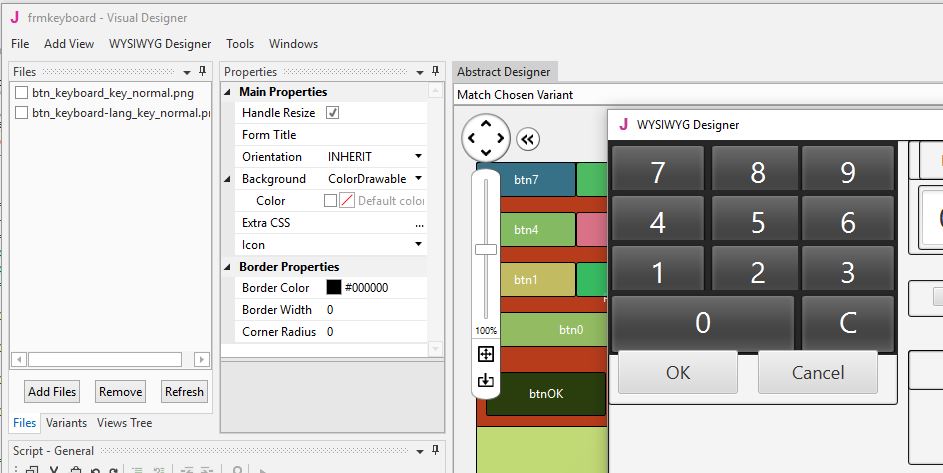Pan the designer right with the arrow pad
Screen dimensions: 943x473
[500, 138]
